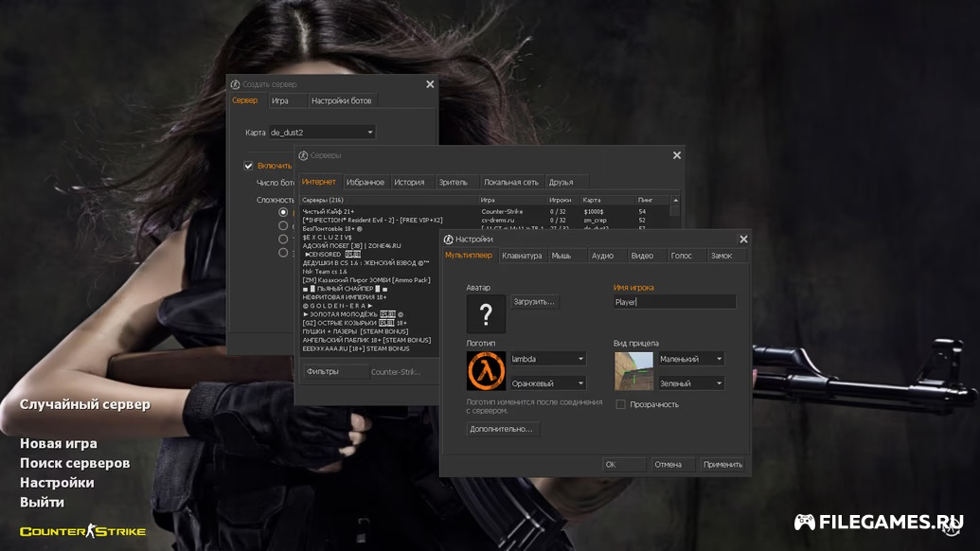Click the orange lambda logo preview

pyautogui.click(x=486, y=371)
